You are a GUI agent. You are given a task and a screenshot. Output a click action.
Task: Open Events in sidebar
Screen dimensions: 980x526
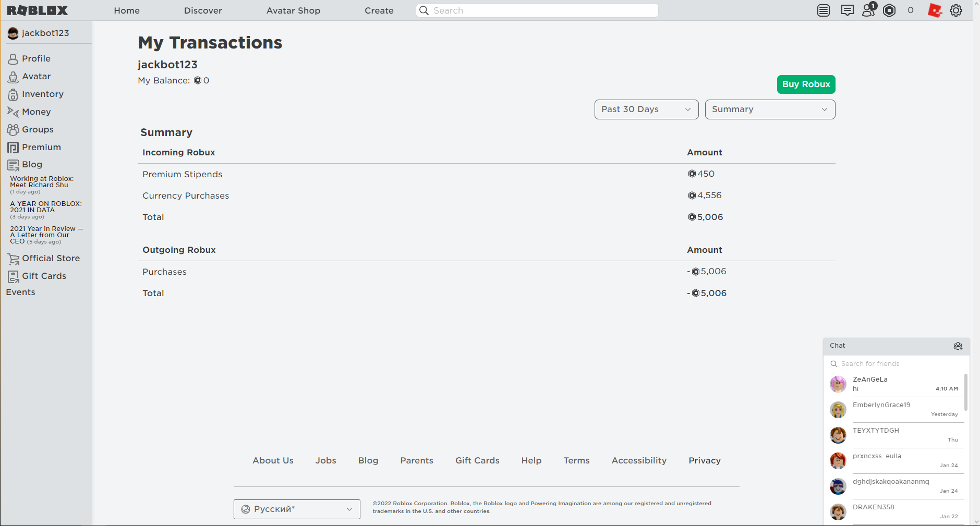(x=21, y=292)
